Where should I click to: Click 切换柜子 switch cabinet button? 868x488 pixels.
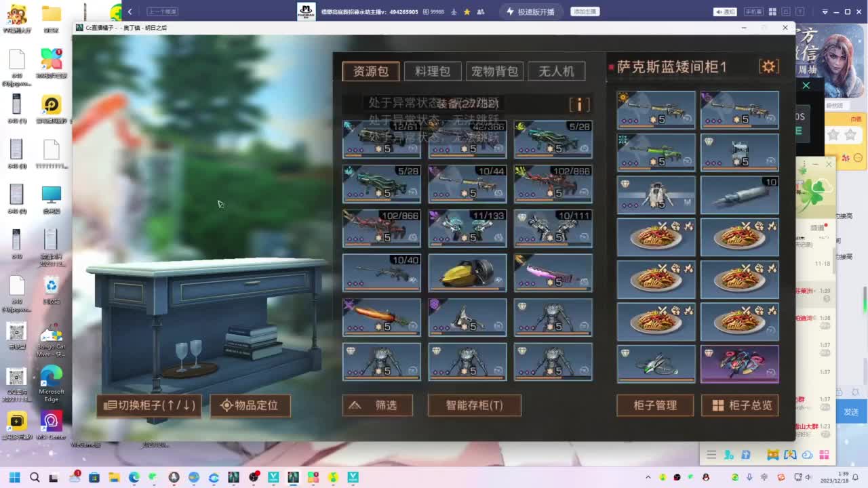[x=149, y=405]
